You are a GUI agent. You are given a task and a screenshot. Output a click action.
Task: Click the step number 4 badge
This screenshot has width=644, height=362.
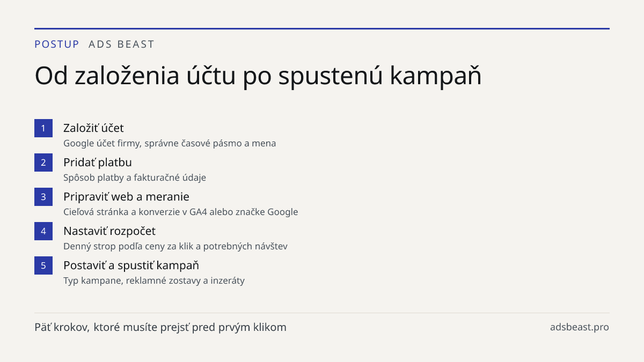tap(43, 231)
